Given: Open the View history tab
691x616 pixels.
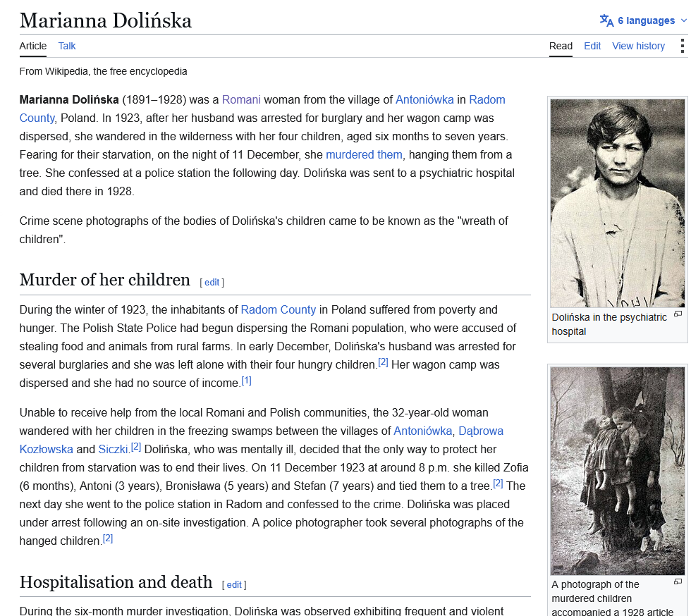Looking at the screenshot, I should [638, 46].
